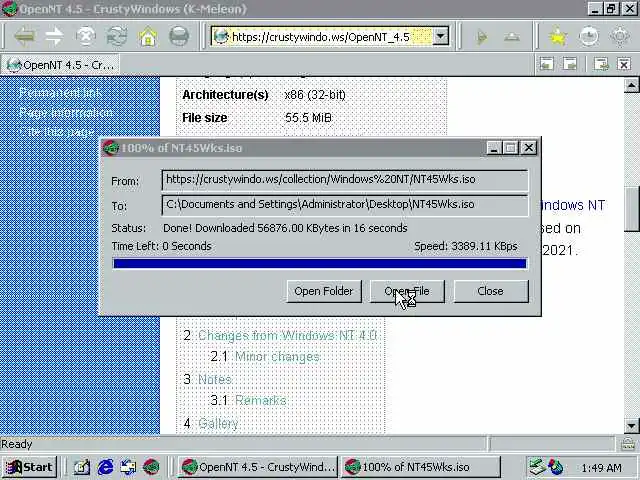Click into the address bar URL text

[x=320, y=37]
